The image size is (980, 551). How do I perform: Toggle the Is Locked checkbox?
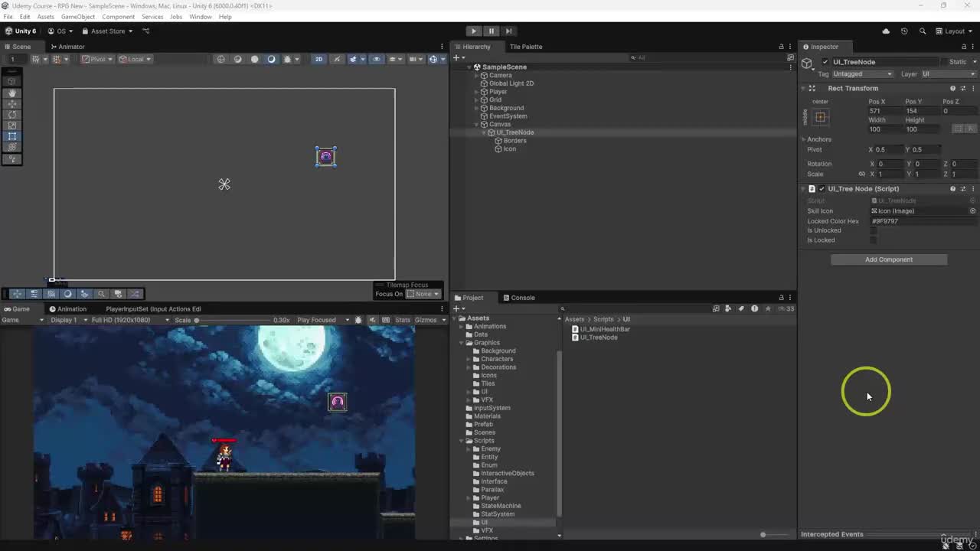[874, 240]
